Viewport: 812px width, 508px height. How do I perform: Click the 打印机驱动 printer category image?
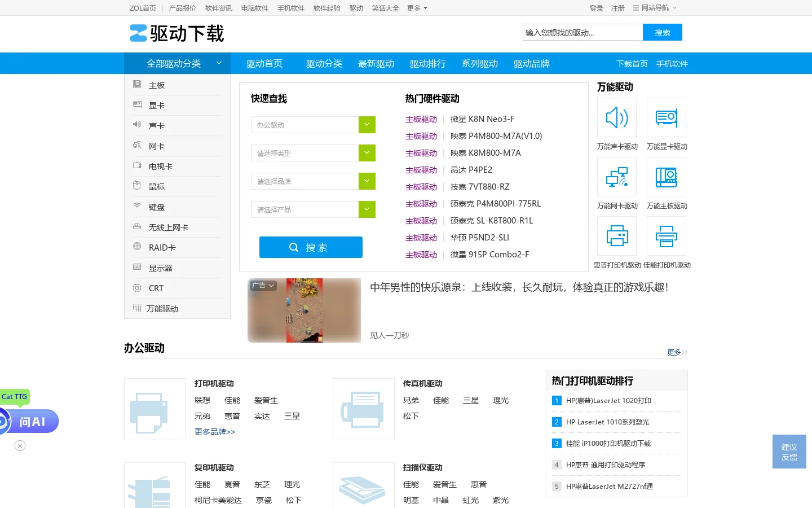(x=155, y=409)
